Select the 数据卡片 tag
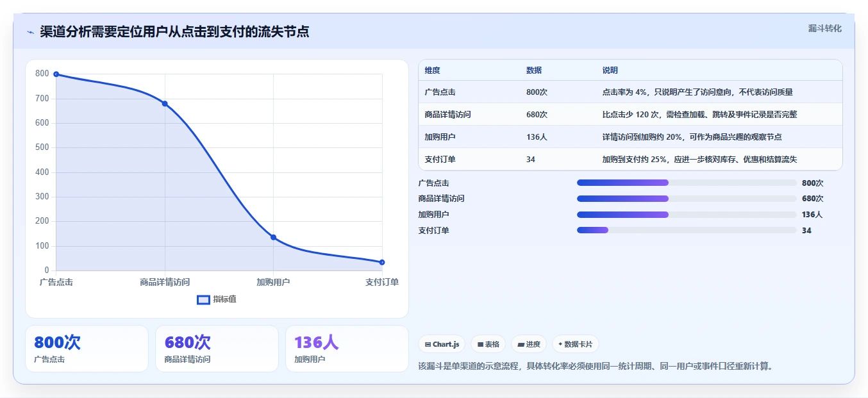The width and height of the screenshot is (868, 398). click(576, 344)
